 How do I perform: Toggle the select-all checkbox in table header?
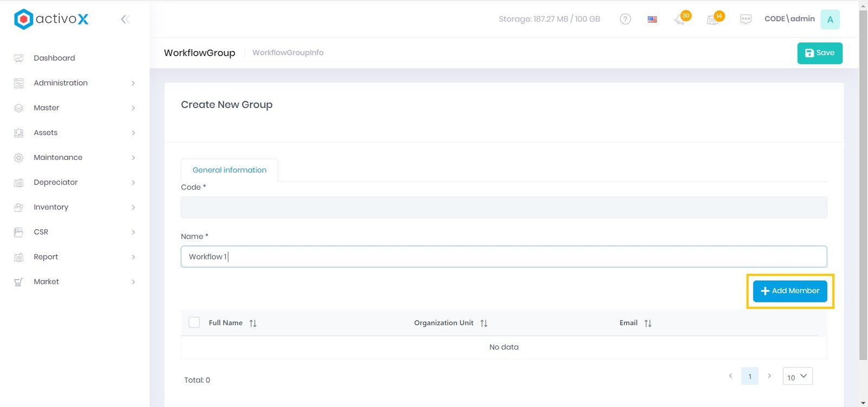pos(194,322)
